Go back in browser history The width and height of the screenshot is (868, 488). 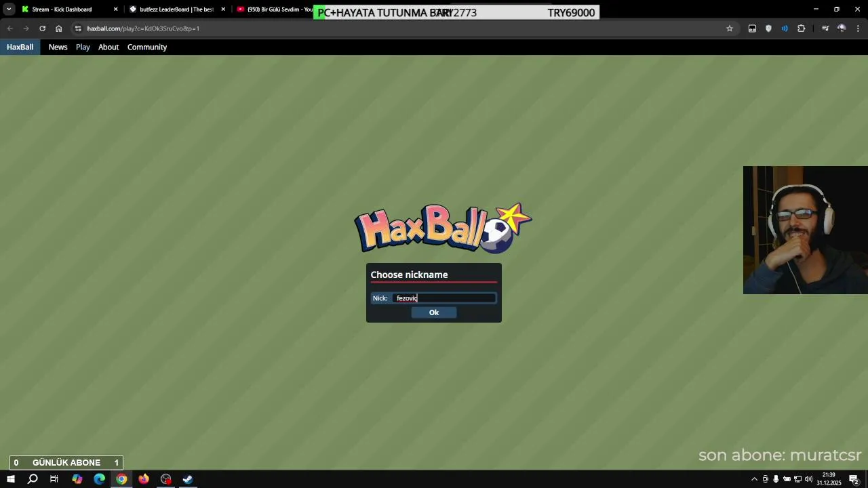click(x=9, y=28)
